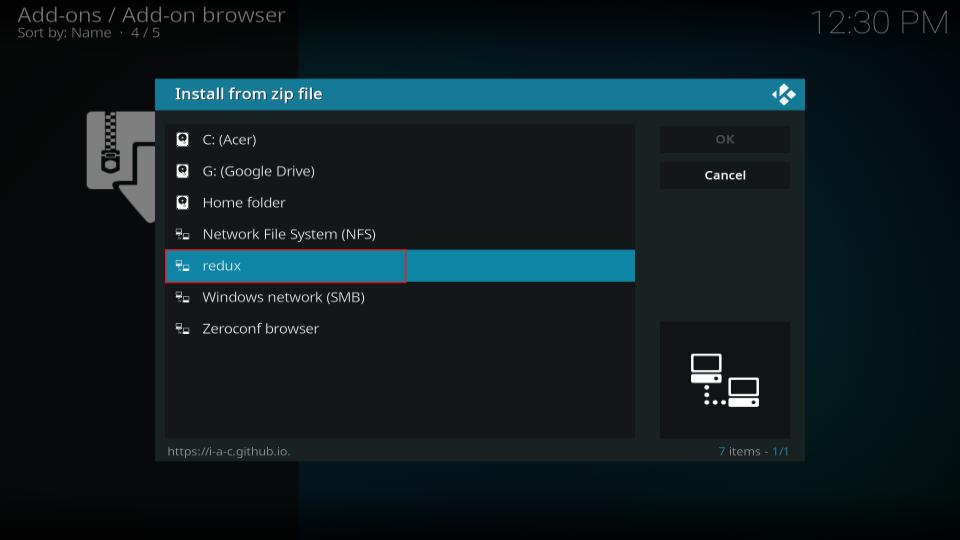Image resolution: width=960 pixels, height=540 pixels.
Task: Click the Kodi logo in dialog header
Action: [784, 94]
